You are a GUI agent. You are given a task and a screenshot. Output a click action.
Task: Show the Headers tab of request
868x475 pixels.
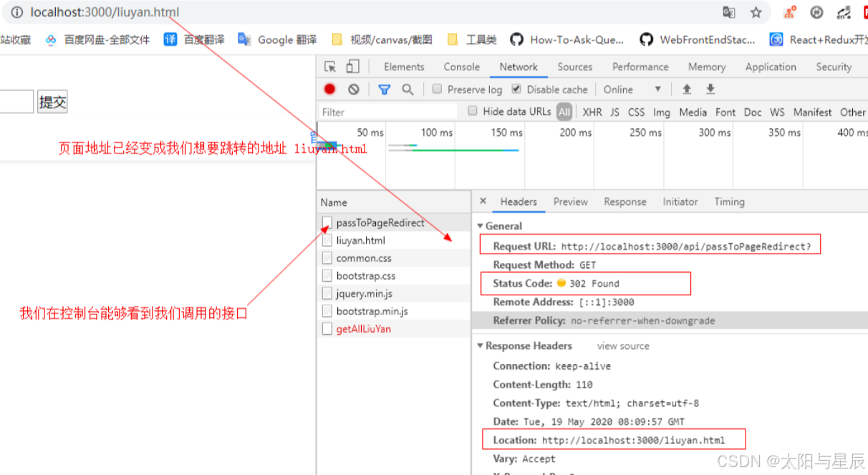519,202
